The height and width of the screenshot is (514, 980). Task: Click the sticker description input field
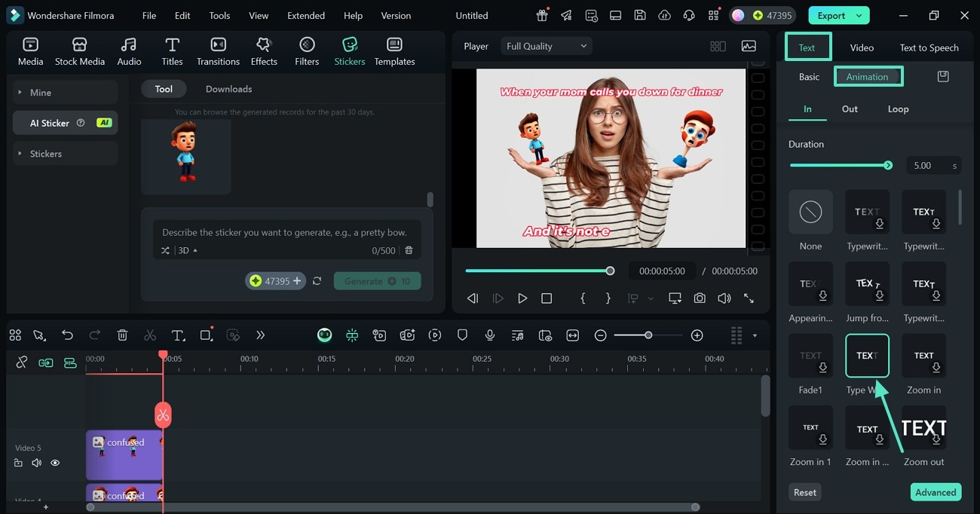click(286, 232)
